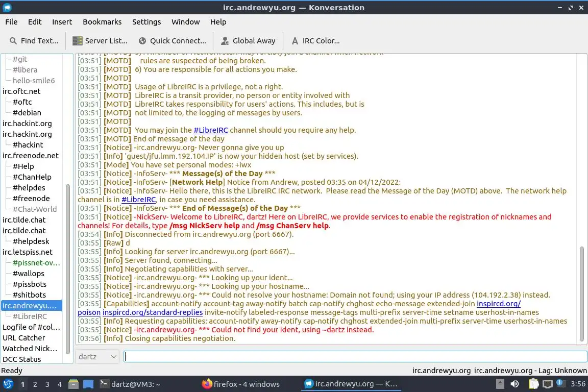The height and width of the screenshot is (392, 588).
Task: Click the #LibreIRC link in the InfoServ notice
Action: tap(138, 200)
